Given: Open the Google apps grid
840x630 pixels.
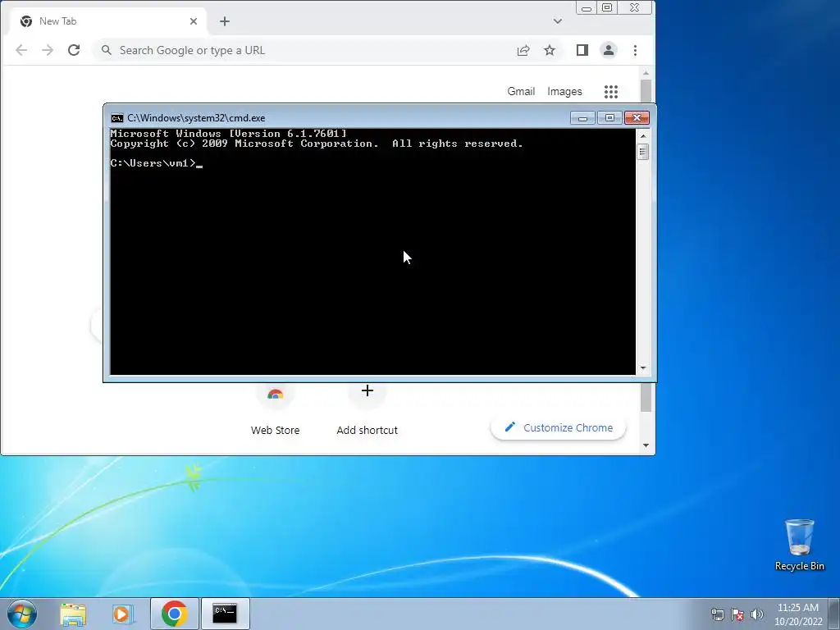Looking at the screenshot, I should coord(611,92).
